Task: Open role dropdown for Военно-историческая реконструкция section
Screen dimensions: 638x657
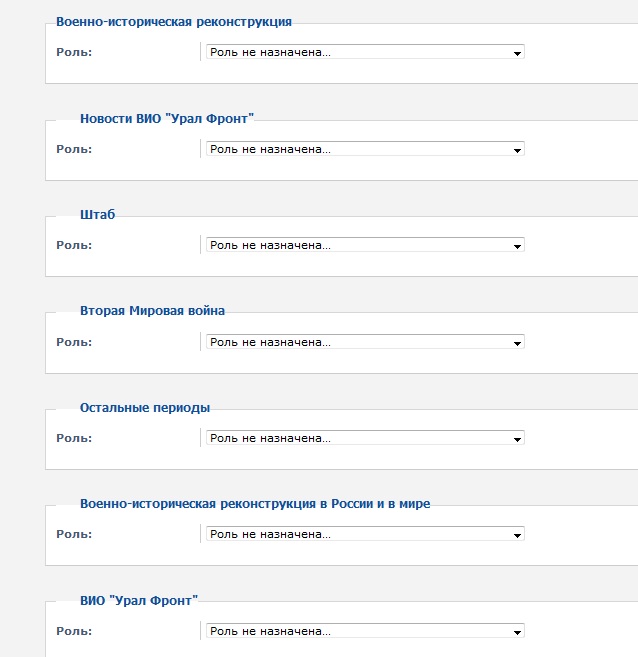Action: pyautogui.click(x=364, y=52)
